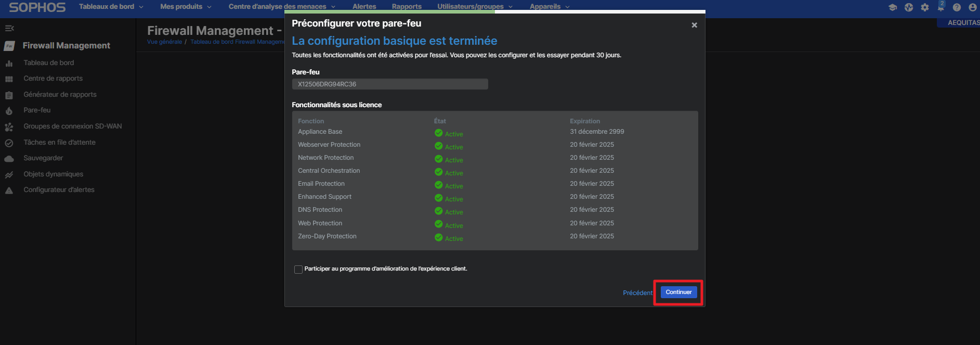The image size is (980, 345).
Task: Click the Générateur de rapports clipboard icon
Action: pyautogui.click(x=9, y=95)
